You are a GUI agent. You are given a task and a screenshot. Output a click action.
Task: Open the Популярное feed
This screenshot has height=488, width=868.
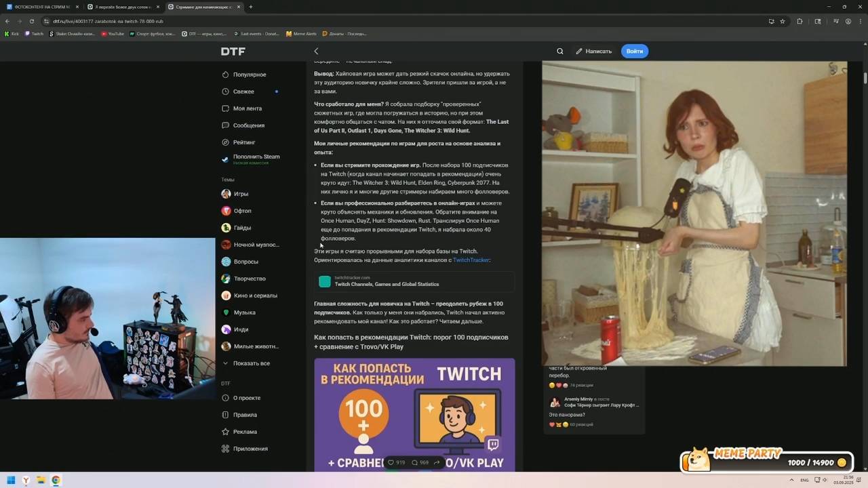pos(250,75)
